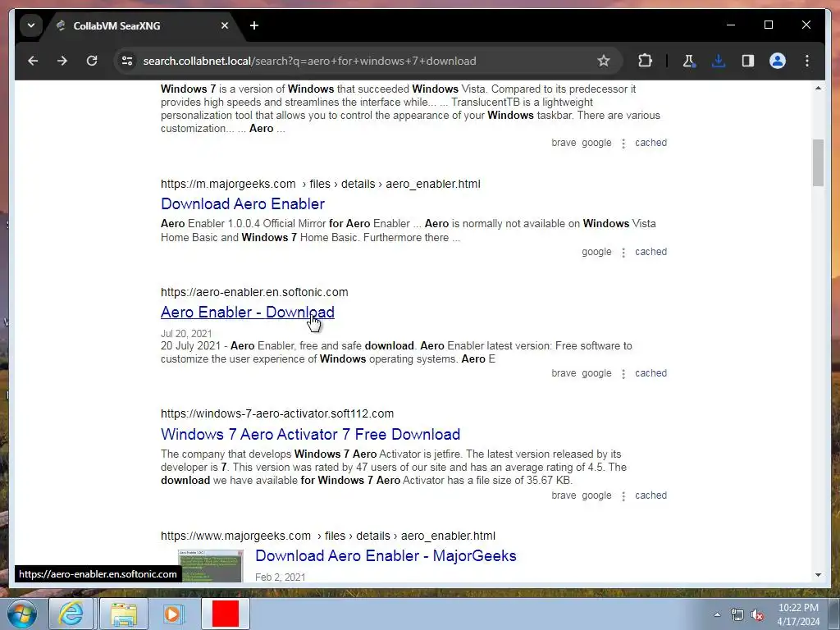Click the scrollbar up arrow

[x=818, y=88]
